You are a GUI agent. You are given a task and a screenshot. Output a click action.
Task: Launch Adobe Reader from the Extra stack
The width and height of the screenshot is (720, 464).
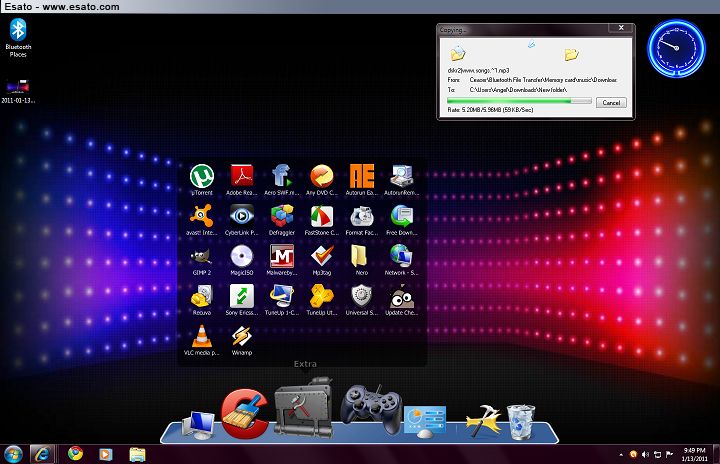coord(241,176)
